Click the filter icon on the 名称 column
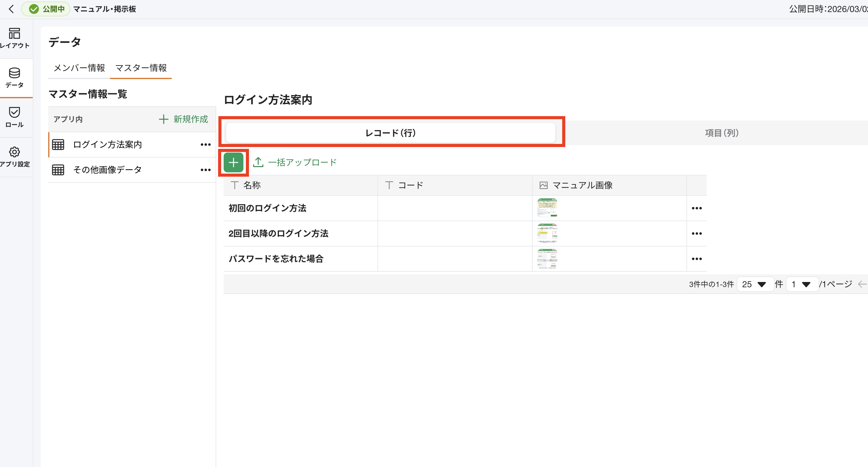Viewport: 868px width, 467px height. pyautogui.click(x=235, y=185)
